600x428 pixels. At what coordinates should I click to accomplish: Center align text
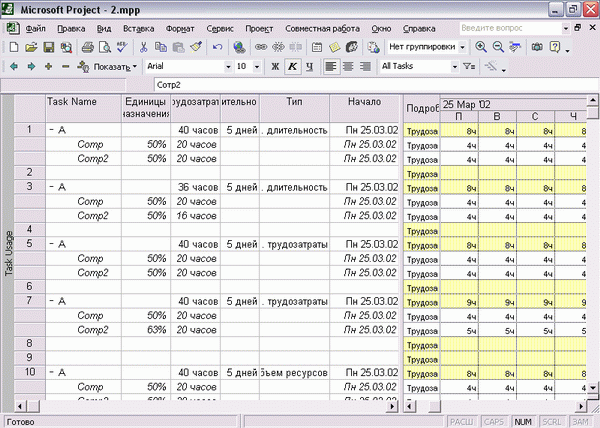pyautogui.click(x=348, y=67)
